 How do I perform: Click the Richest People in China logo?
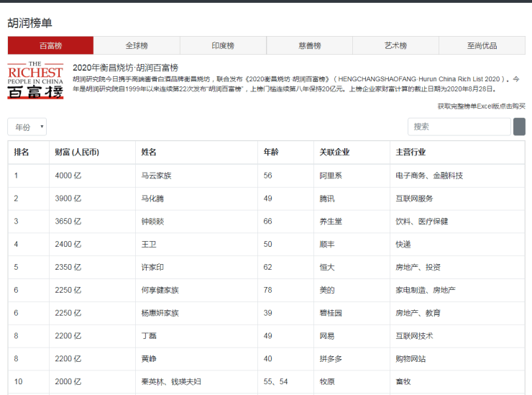click(35, 81)
